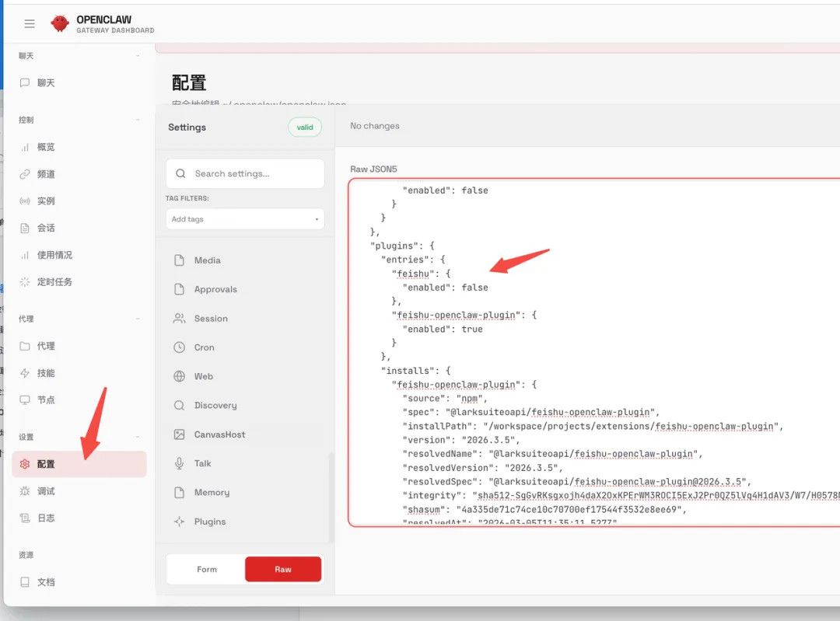Go to 聊天 chat page
The image size is (840, 621).
(79, 83)
